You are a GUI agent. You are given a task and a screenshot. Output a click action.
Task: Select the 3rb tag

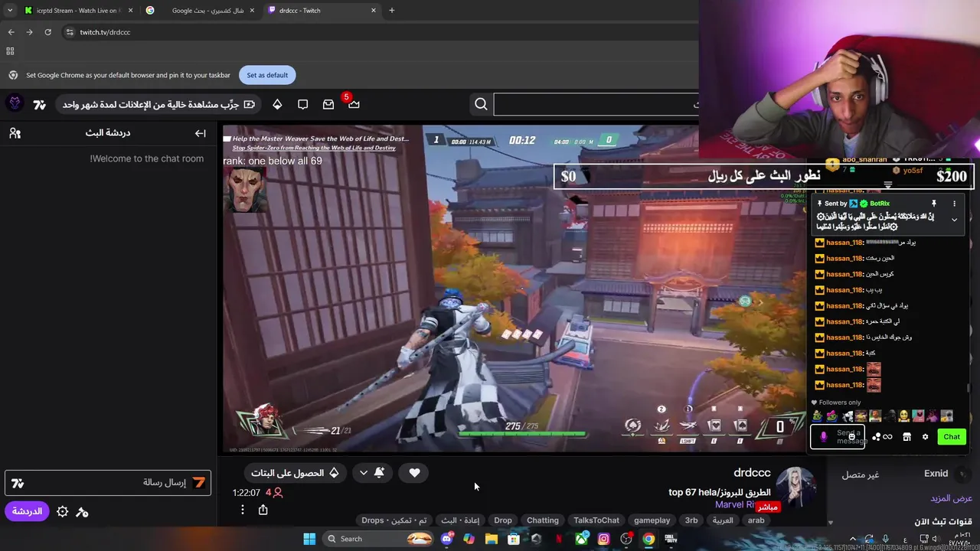(x=691, y=520)
